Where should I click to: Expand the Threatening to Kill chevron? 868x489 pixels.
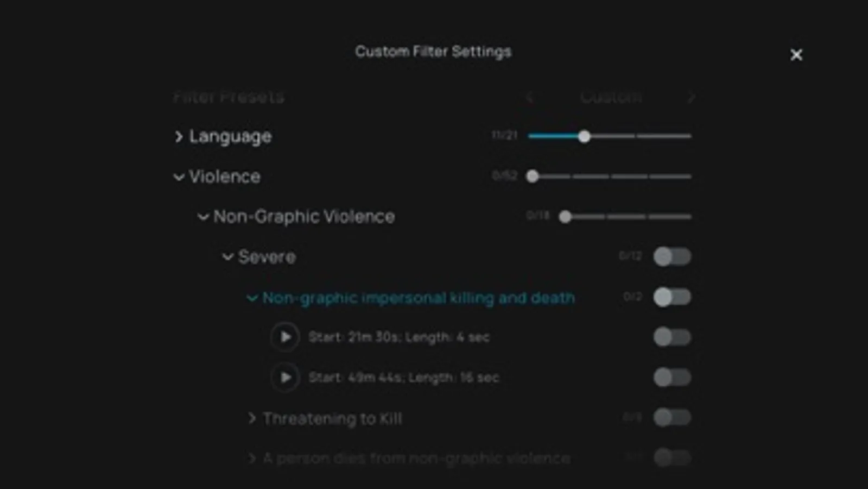252,418
